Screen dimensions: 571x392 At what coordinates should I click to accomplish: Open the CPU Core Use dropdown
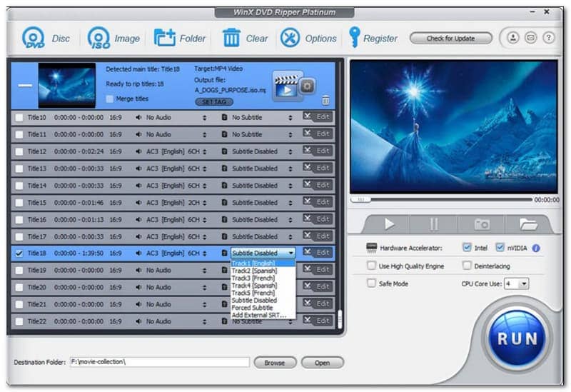click(x=516, y=283)
